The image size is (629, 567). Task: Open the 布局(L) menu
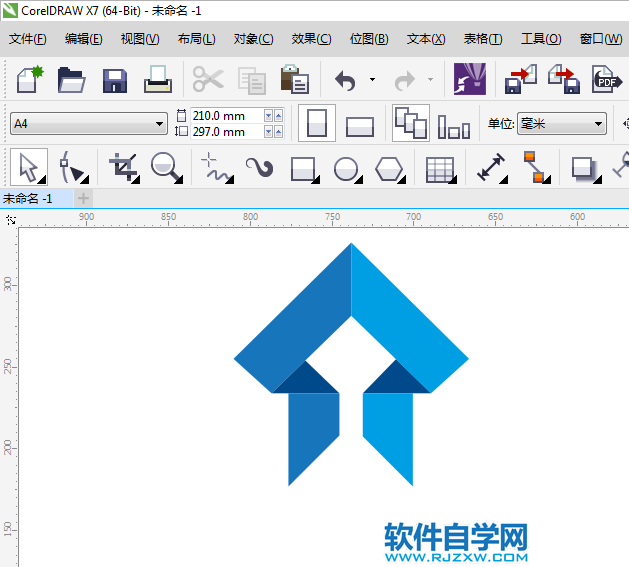[x=197, y=39]
